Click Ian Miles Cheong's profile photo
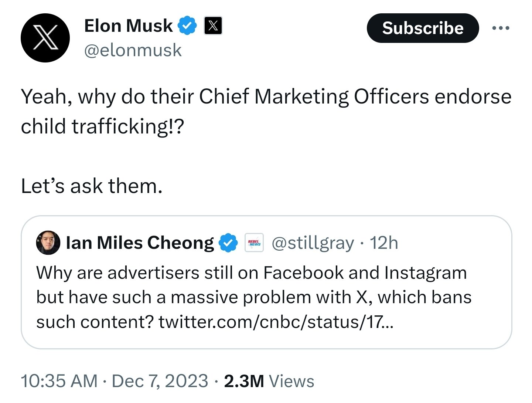This screenshot has height=403, width=532. tap(48, 243)
